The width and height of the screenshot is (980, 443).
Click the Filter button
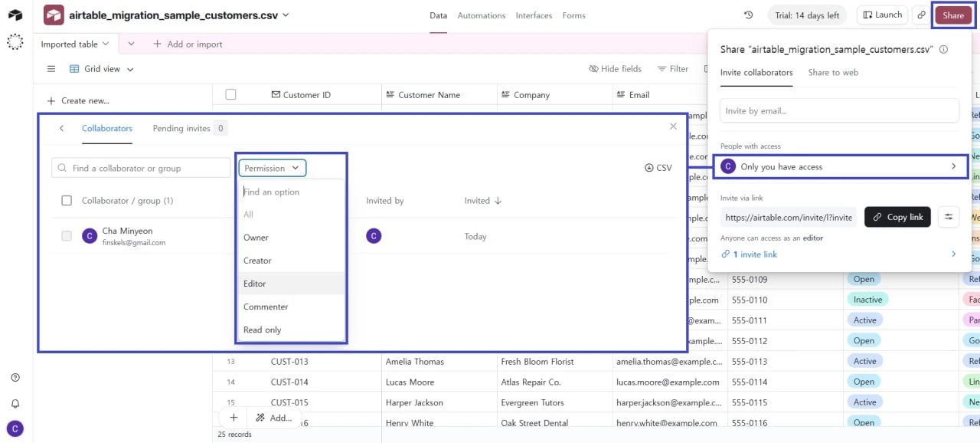pyautogui.click(x=672, y=69)
